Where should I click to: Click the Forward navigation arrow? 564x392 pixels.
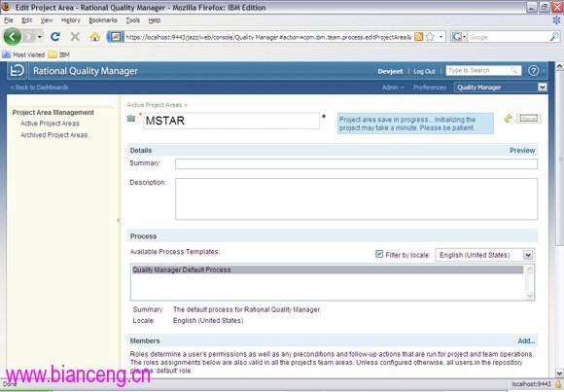pos(29,37)
